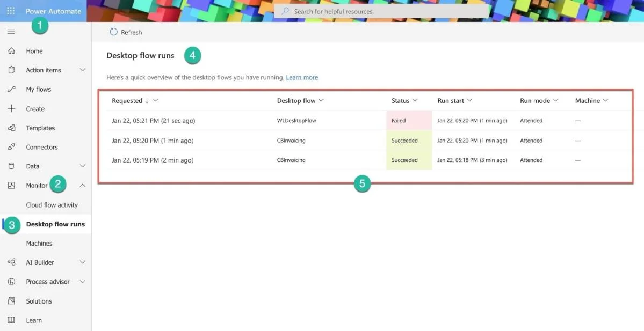Image resolution: width=644 pixels, height=331 pixels.
Task: Click the Failed status cell
Action: (409, 121)
